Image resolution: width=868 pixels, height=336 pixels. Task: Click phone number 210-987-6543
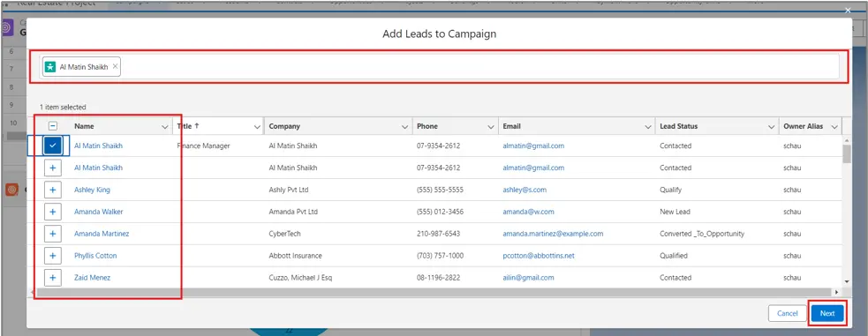(x=439, y=234)
